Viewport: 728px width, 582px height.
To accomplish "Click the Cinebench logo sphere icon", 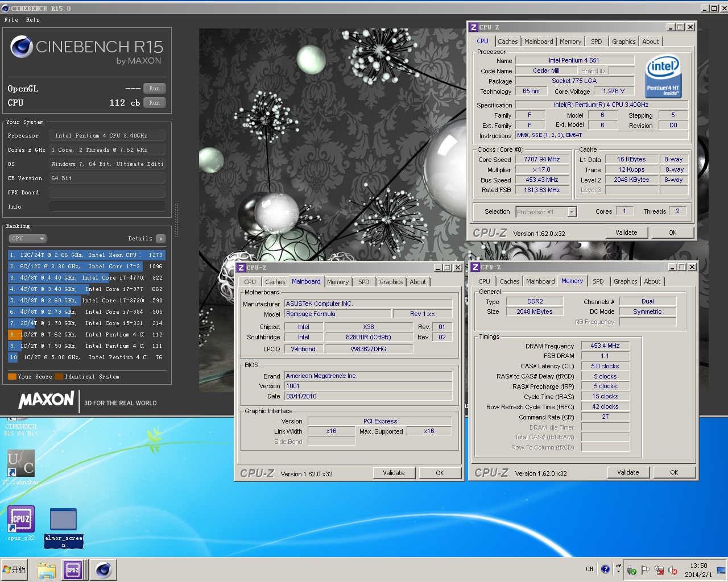I will (22, 47).
